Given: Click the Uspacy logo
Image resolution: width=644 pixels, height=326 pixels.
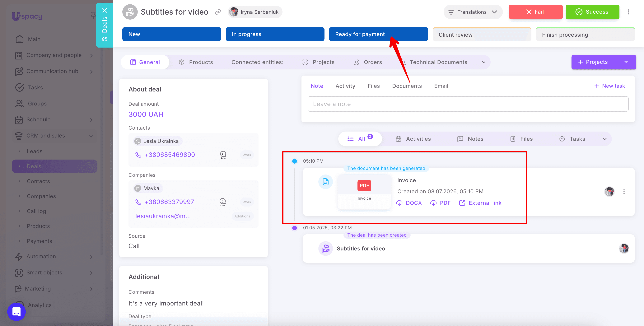Looking at the screenshot, I should coord(27,16).
